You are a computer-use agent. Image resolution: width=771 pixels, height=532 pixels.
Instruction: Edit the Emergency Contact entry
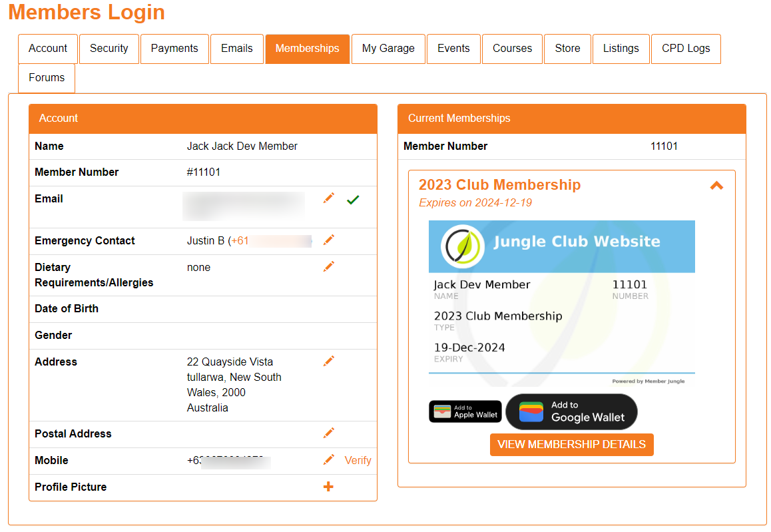tap(328, 239)
